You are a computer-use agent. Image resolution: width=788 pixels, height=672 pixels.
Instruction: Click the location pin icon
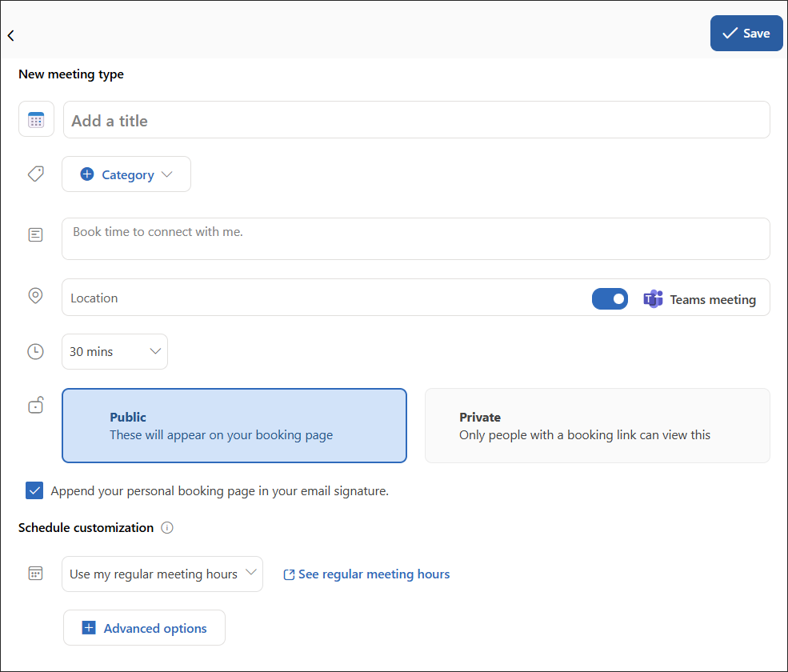coord(35,295)
